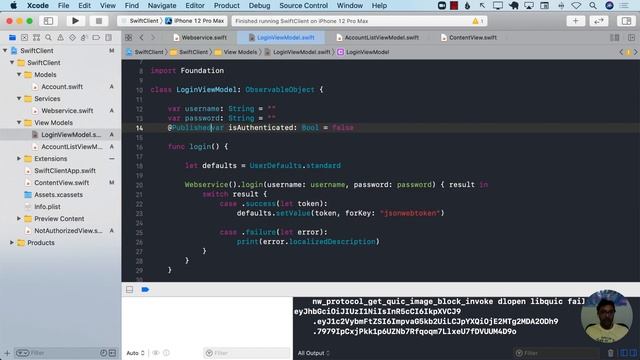Open the Editor menu
This screenshot has width=640, height=360.
195,6
